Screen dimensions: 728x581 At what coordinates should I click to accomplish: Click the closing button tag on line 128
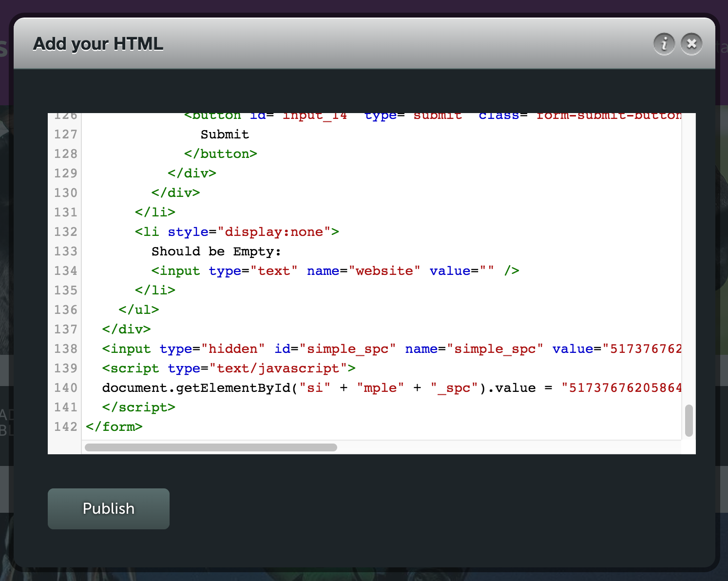(x=220, y=154)
